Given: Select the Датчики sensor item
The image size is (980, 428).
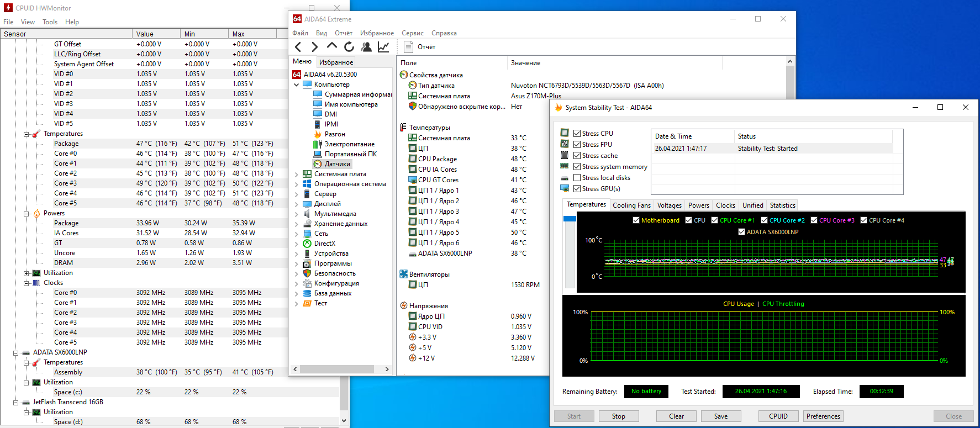Looking at the screenshot, I should click(338, 164).
